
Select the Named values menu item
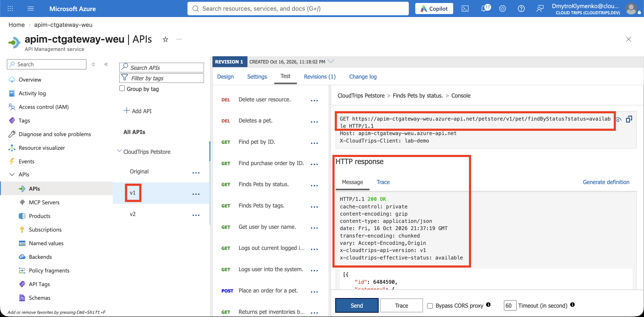[46, 244]
